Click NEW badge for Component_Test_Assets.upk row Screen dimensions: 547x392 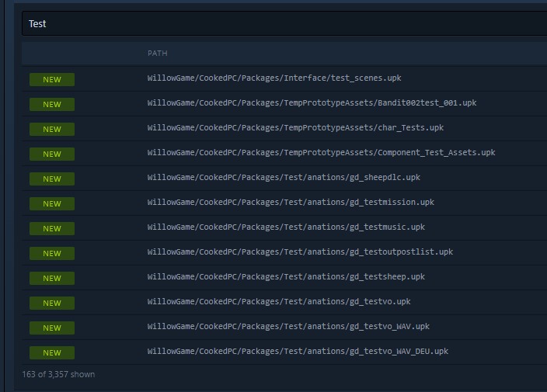point(52,154)
